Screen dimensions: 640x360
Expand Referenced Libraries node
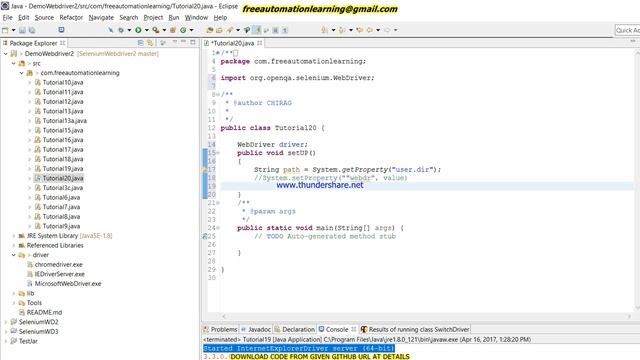coord(13,245)
